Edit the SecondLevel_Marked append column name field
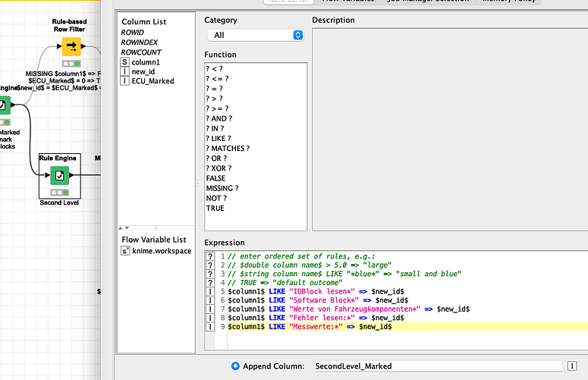This screenshot has height=380, width=588. pos(438,366)
